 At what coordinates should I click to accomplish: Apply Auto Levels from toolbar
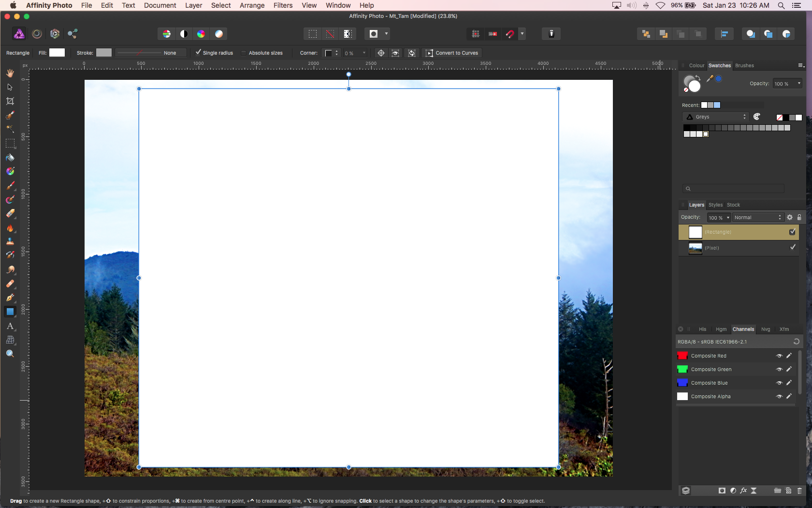(x=166, y=34)
